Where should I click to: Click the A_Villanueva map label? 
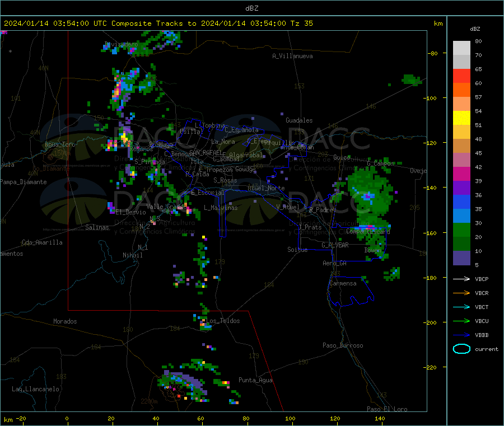292,56
